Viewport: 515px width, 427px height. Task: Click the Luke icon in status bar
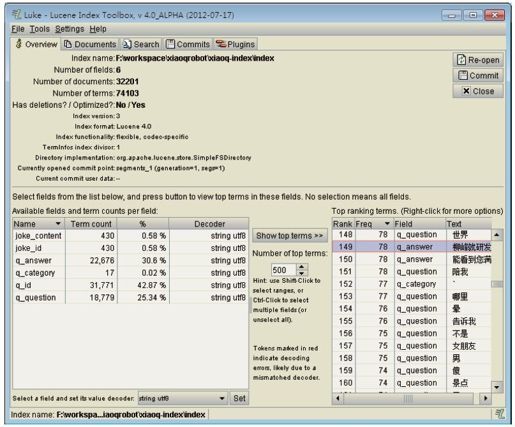click(x=500, y=414)
